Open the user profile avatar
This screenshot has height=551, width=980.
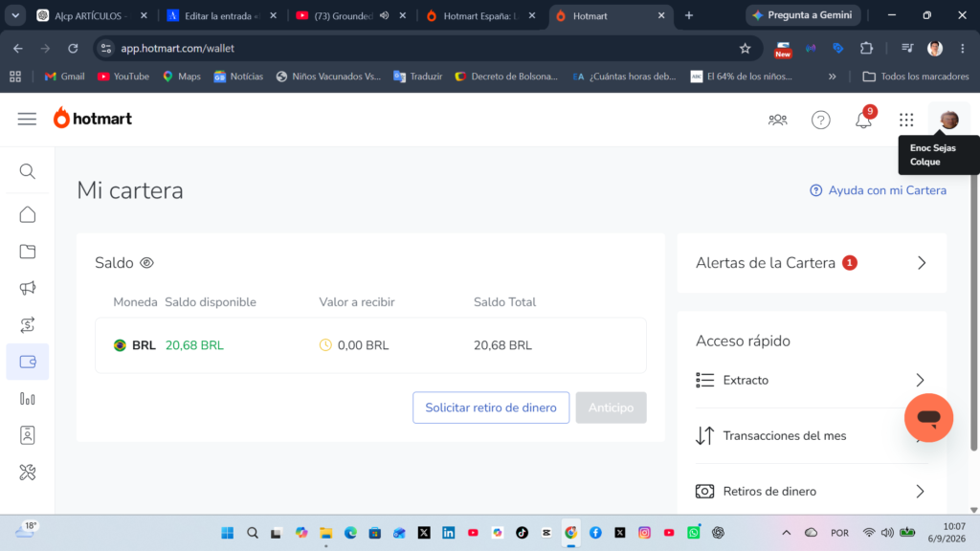pyautogui.click(x=948, y=120)
